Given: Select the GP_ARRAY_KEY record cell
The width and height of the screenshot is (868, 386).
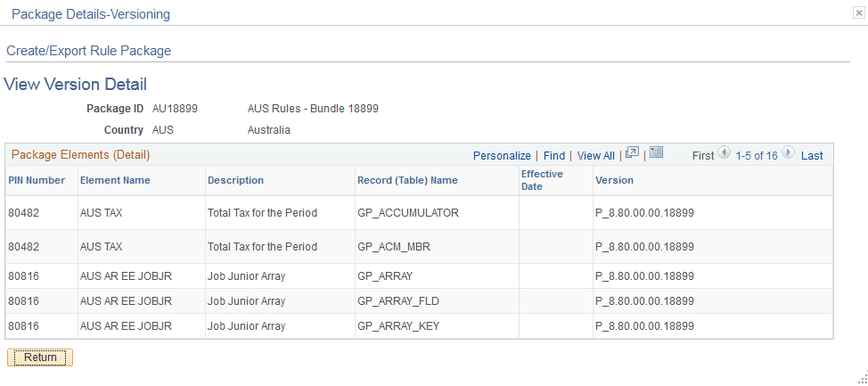Looking at the screenshot, I should [x=398, y=327].
